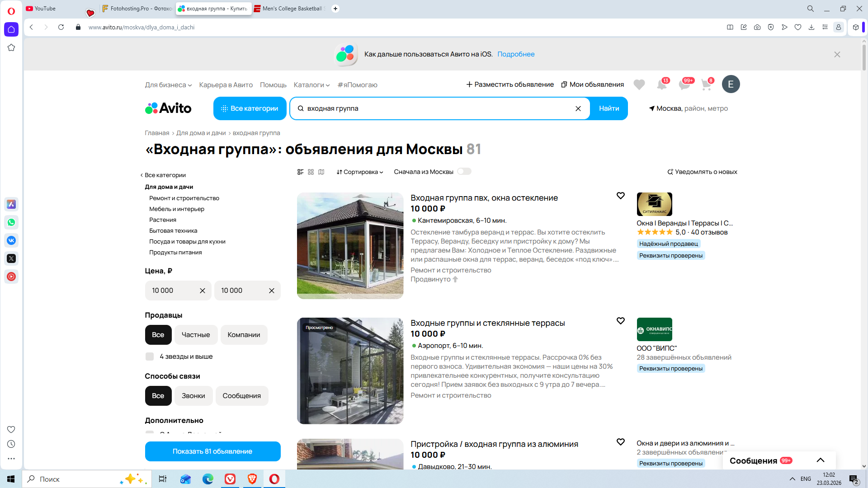
Task: Open 'Ремонт и строительство' category
Action: tap(184, 198)
